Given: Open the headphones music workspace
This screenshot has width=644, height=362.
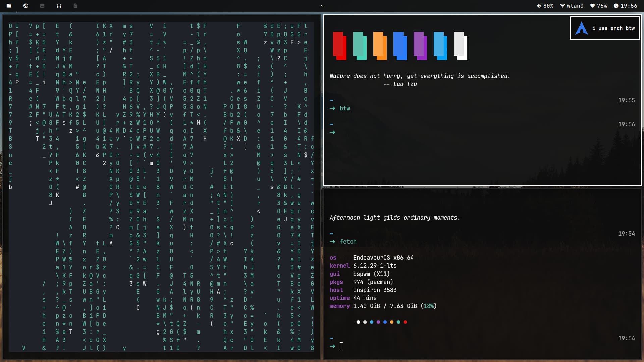Looking at the screenshot, I should click(59, 6).
